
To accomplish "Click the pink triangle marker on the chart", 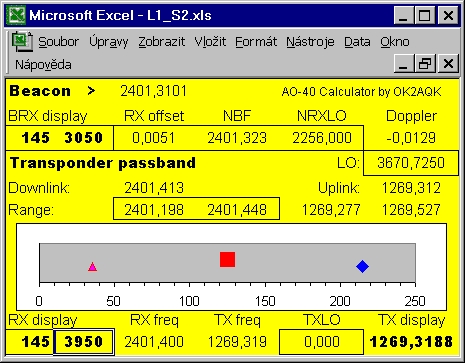I will (92, 267).
